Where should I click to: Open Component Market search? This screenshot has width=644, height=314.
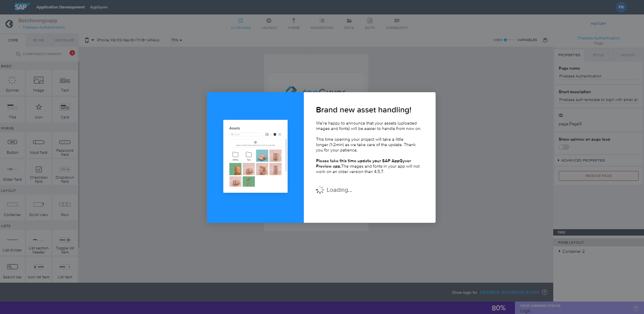[x=39, y=54]
